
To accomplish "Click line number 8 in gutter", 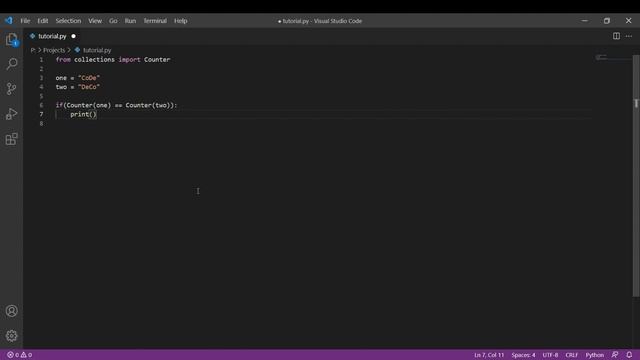I will click(41, 123).
